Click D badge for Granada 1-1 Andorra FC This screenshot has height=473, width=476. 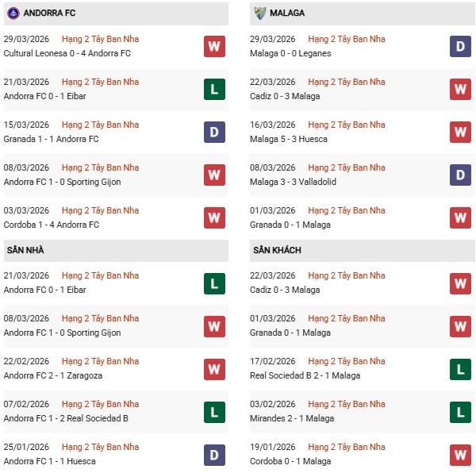tap(214, 132)
